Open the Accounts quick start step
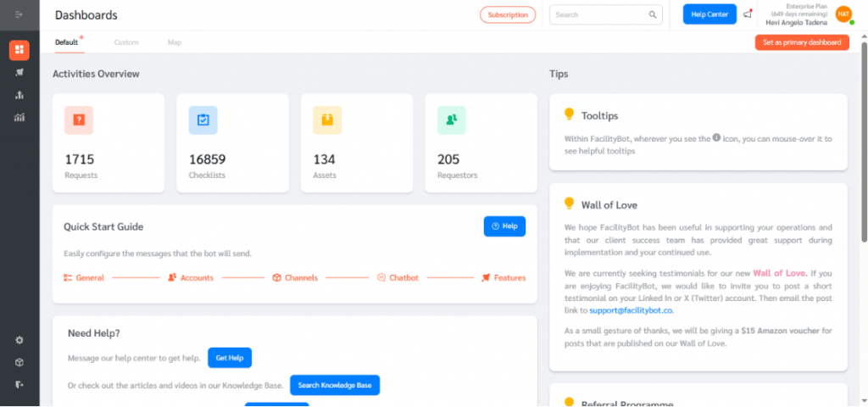 coord(191,278)
